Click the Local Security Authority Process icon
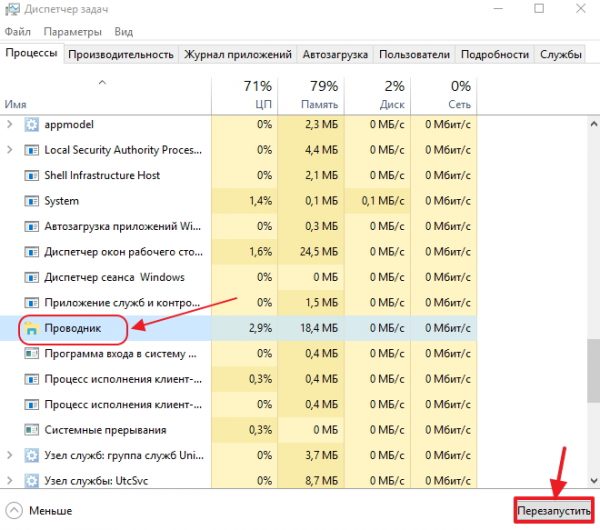Viewport: 600px width, 530px height. (x=31, y=150)
